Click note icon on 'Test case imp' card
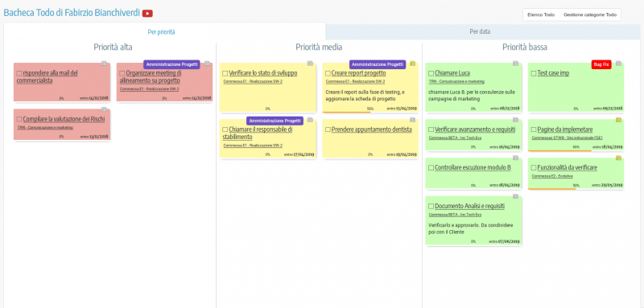The width and height of the screenshot is (644, 308). coord(618,64)
